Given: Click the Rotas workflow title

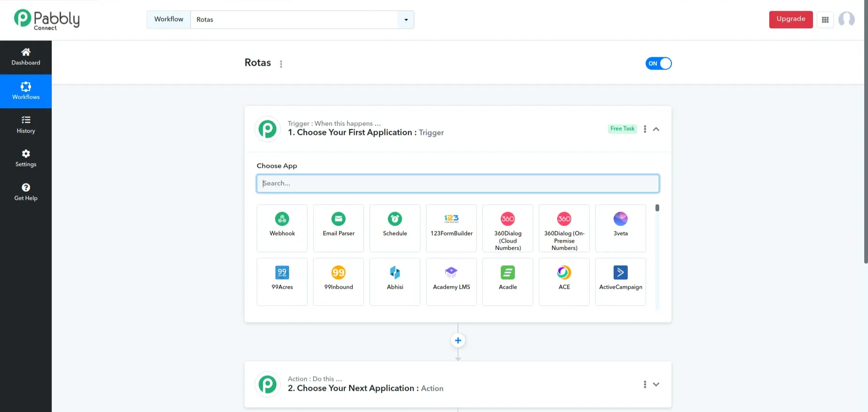Looking at the screenshot, I should (258, 63).
